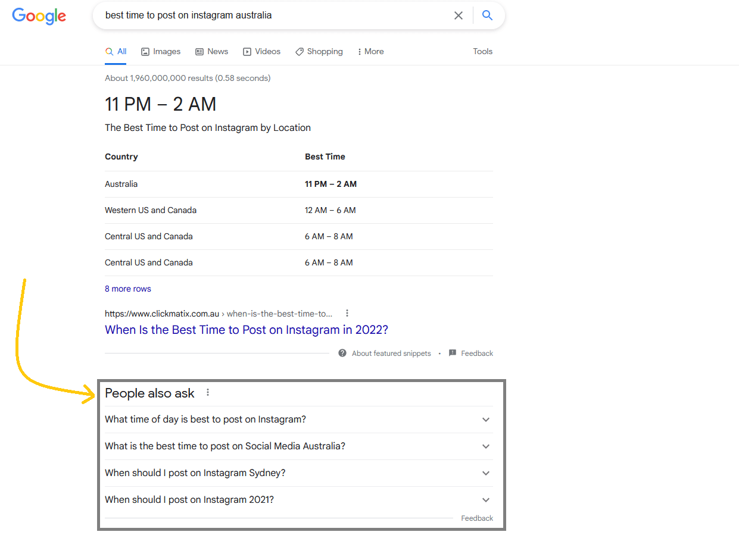Click the clickmatix.com.au URL breadcrumb
This screenshot has width=739, height=560.
[x=219, y=313]
